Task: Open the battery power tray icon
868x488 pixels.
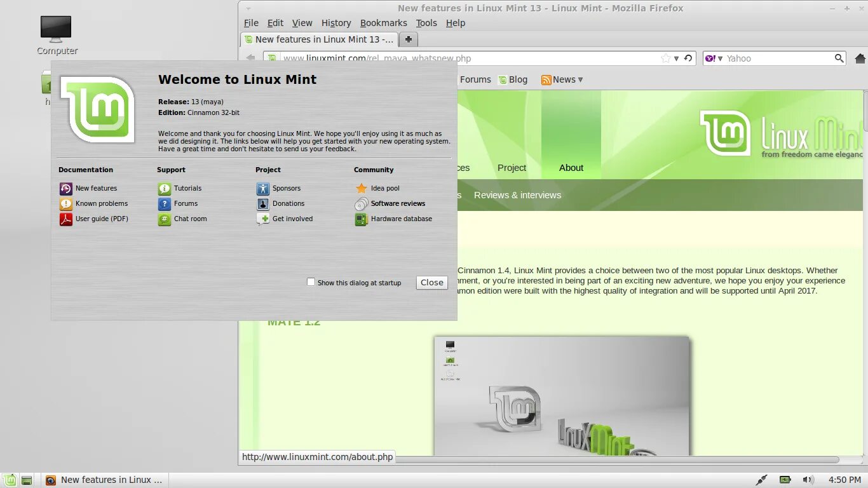Action: point(785,480)
